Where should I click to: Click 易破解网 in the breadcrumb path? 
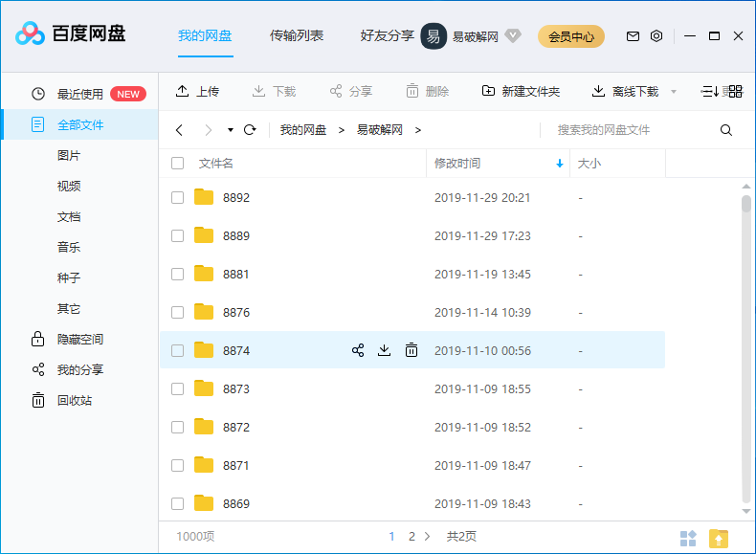click(380, 130)
